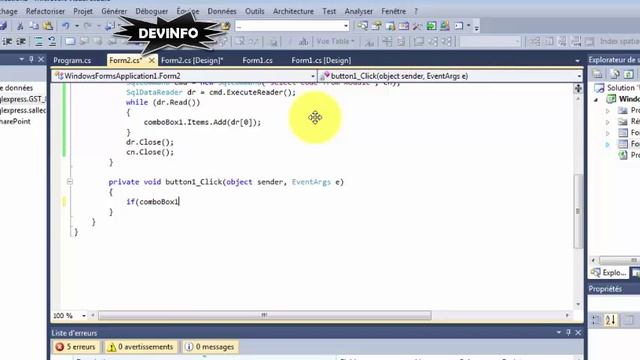Image resolution: width=640 pixels, height=360 pixels.
Task: Expand the Properties folder node
Action: (608, 111)
